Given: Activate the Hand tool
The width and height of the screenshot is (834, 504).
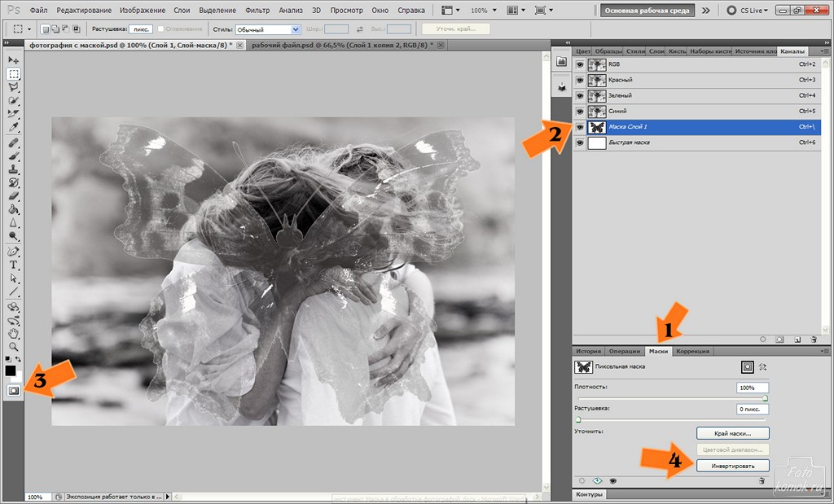Looking at the screenshot, I should (x=14, y=333).
